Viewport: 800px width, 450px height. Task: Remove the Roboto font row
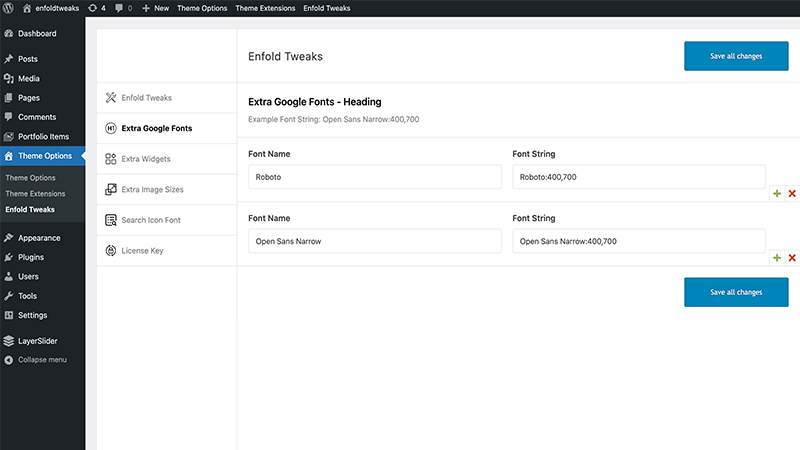click(792, 193)
